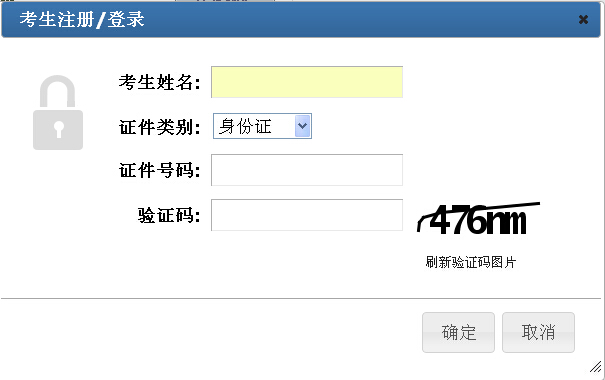Focus the 证件号码 input box
This screenshot has height=380, width=605.
click(x=307, y=170)
